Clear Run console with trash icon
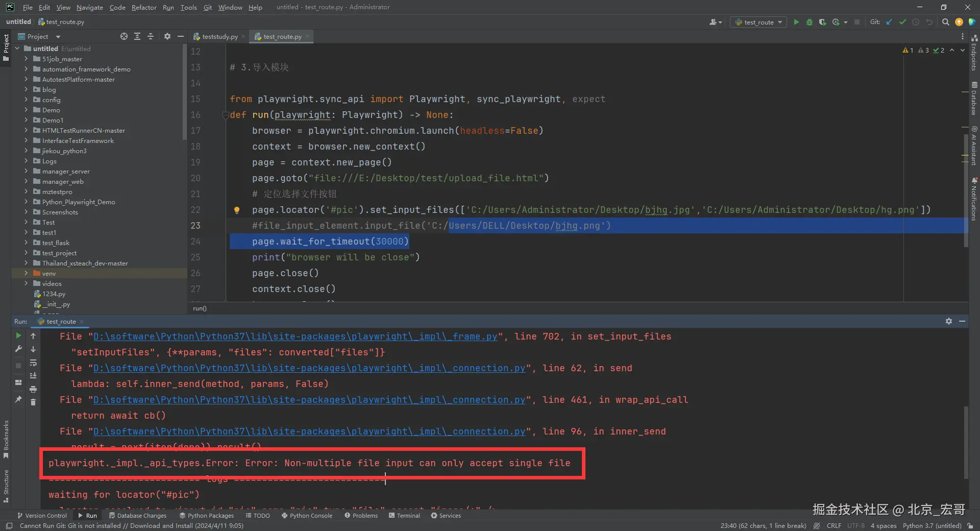Screen dimensions: 980x531 [33, 402]
